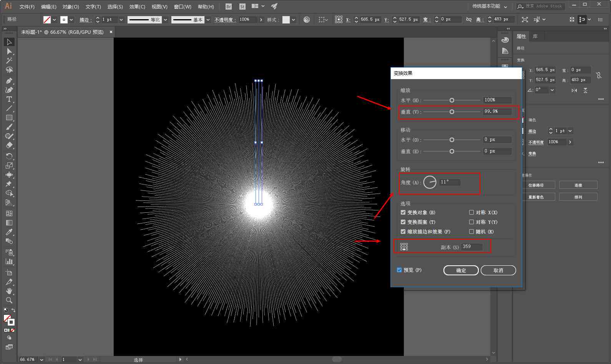Select the Selection tool in the toolbar
Image resolution: width=611 pixels, height=364 pixels.
[9, 42]
